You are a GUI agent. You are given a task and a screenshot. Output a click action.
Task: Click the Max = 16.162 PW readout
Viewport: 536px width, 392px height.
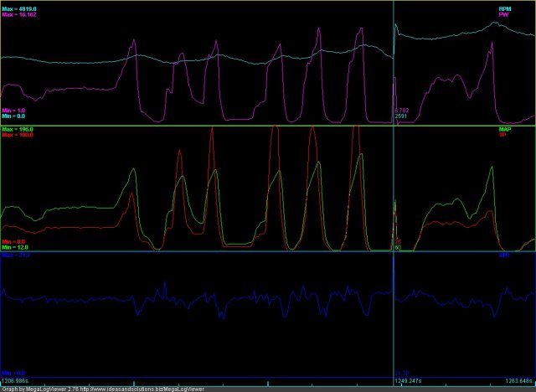[x=19, y=14]
